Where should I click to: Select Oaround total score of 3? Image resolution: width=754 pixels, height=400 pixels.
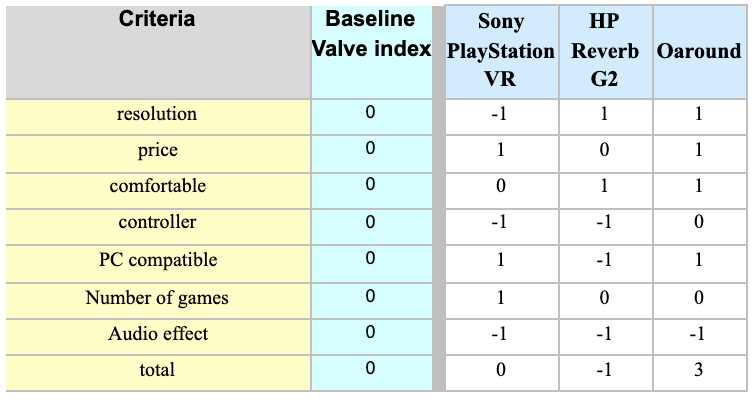[699, 373]
